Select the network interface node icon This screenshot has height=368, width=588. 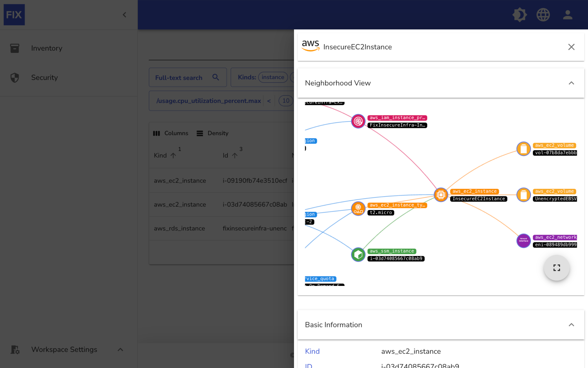click(523, 241)
